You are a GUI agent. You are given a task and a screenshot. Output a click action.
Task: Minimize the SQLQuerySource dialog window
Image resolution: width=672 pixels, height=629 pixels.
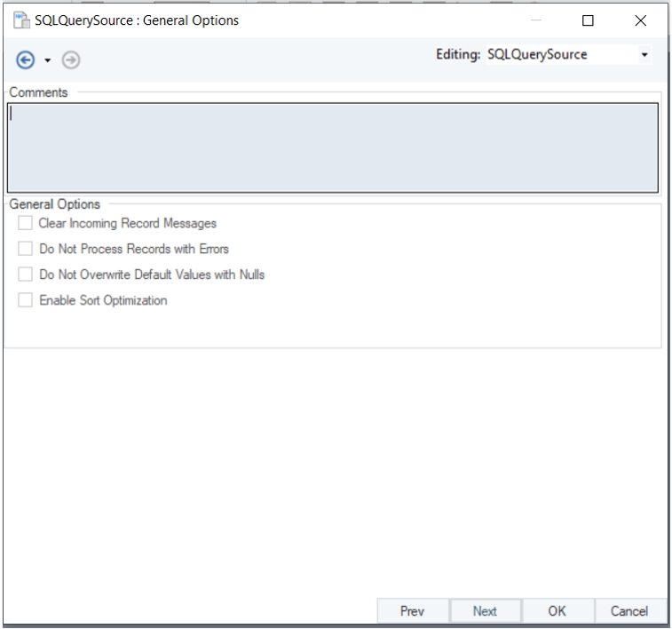coord(536,20)
